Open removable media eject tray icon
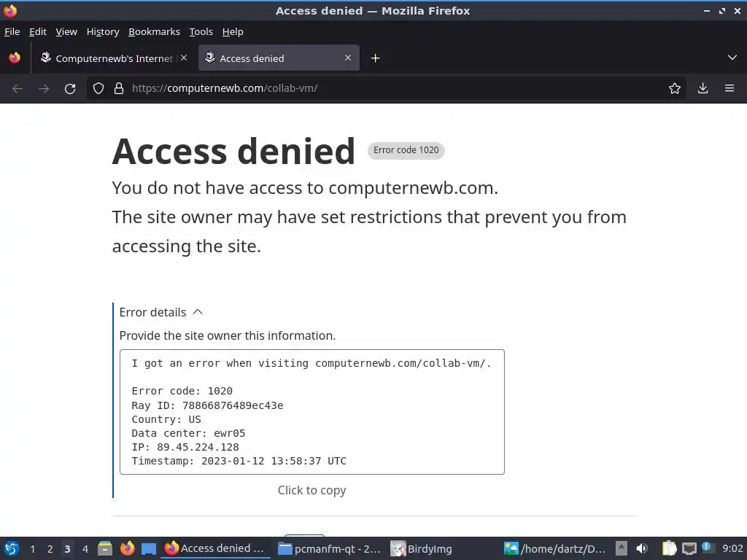This screenshot has height=560, width=747. coord(622,548)
